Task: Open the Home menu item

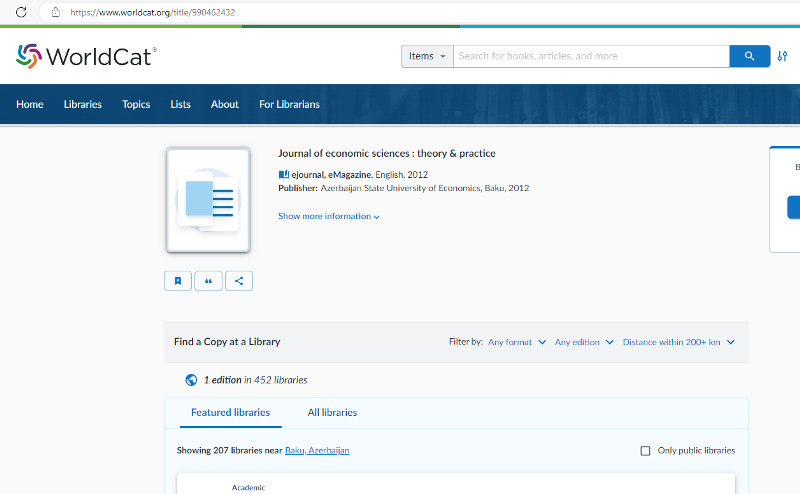Action: [x=30, y=104]
